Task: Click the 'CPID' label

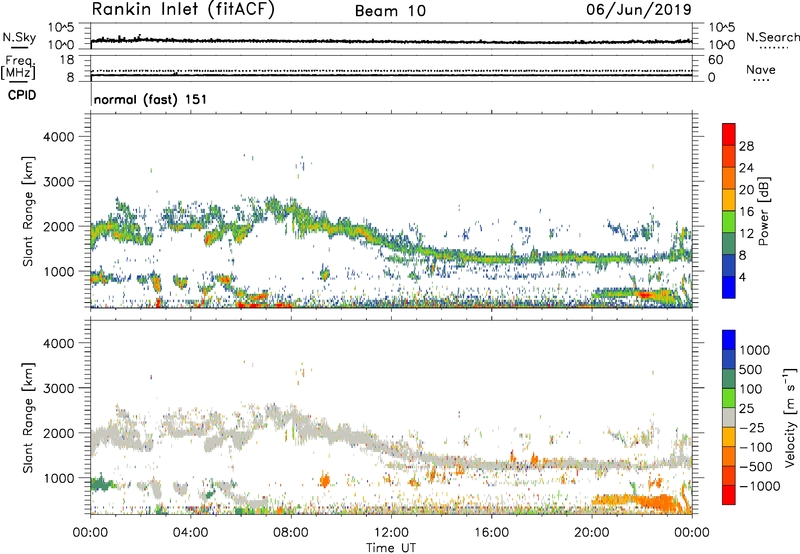Action: pos(22,95)
